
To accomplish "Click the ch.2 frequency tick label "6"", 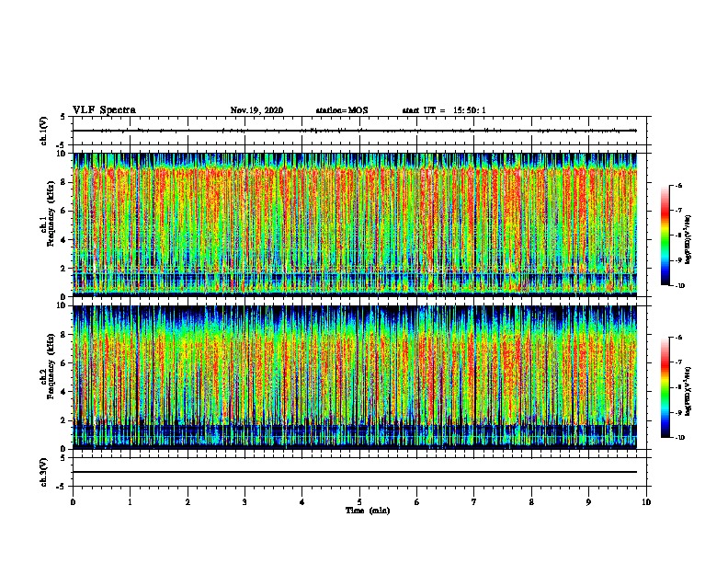I will tap(63, 363).
